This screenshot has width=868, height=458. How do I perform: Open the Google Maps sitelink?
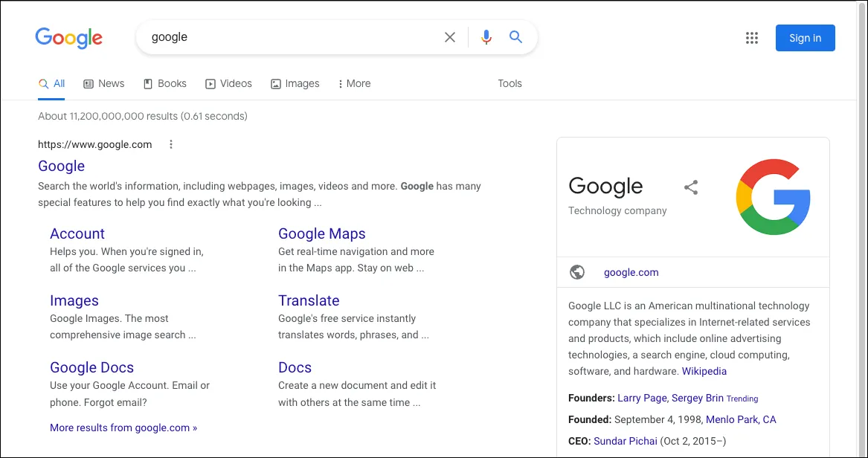321,233
